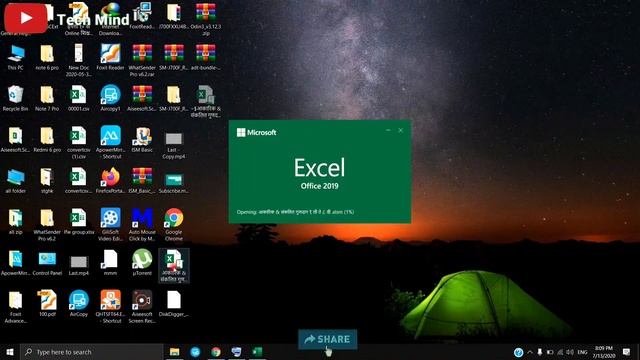640x360 pixels.
Task: Open the taskbar clock and calendar
Action: click(x=604, y=352)
